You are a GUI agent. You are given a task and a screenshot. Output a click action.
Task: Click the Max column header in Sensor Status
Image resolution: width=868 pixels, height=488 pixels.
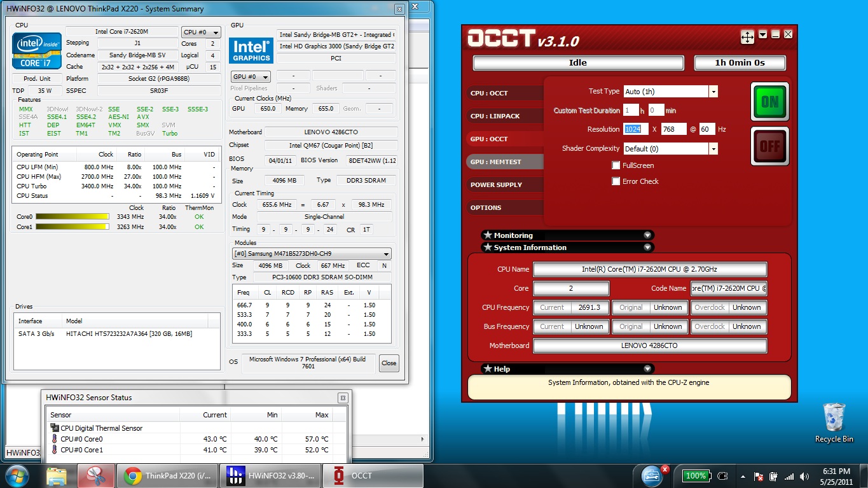[x=308, y=415]
